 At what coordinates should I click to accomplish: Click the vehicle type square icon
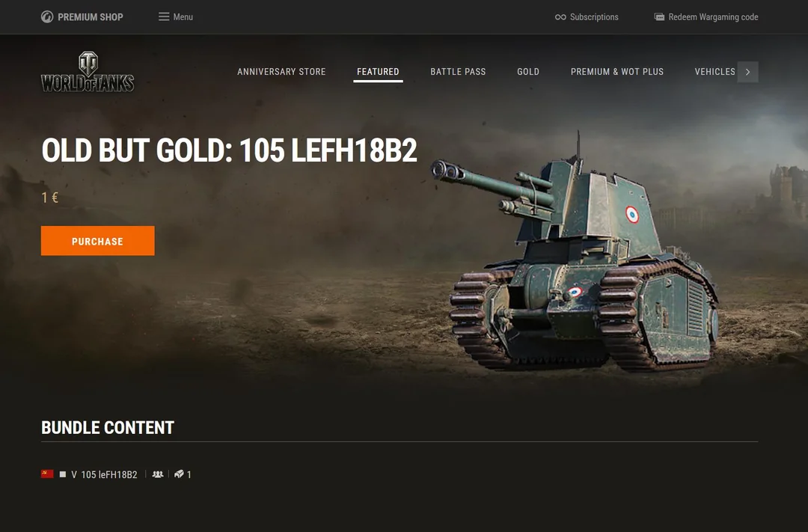point(63,474)
